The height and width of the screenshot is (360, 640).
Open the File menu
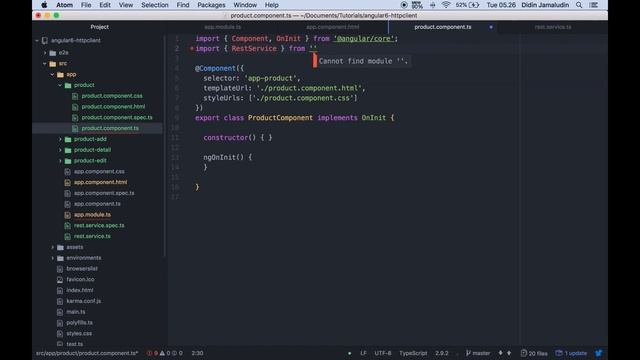point(86,5)
